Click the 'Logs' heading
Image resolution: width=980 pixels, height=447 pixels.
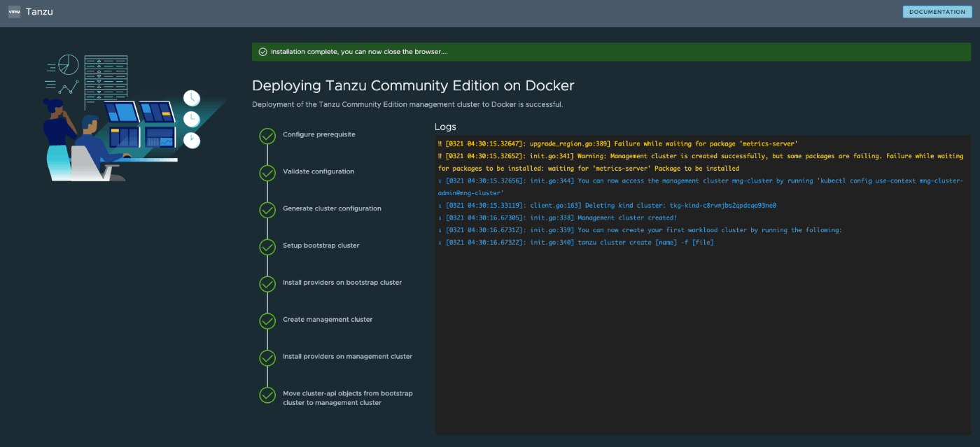[445, 127]
